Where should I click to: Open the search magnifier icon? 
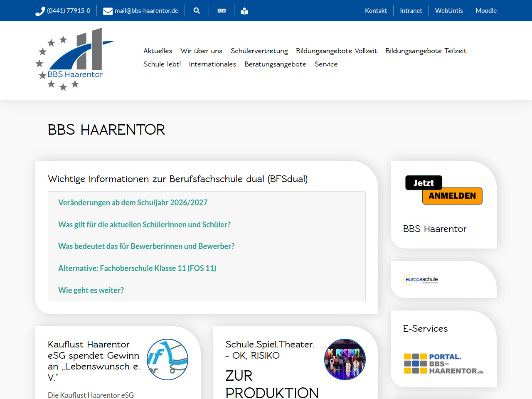pyautogui.click(x=197, y=11)
